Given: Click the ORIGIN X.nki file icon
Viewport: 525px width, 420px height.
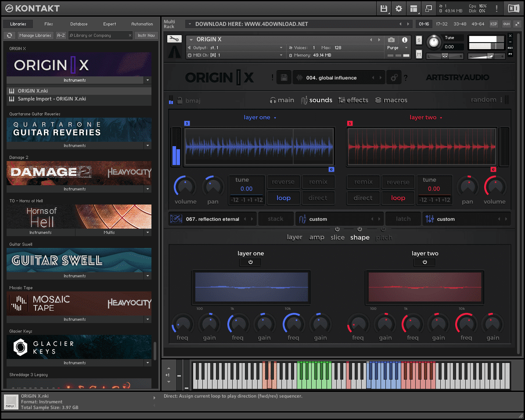Looking at the screenshot, I should click(12, 91).
